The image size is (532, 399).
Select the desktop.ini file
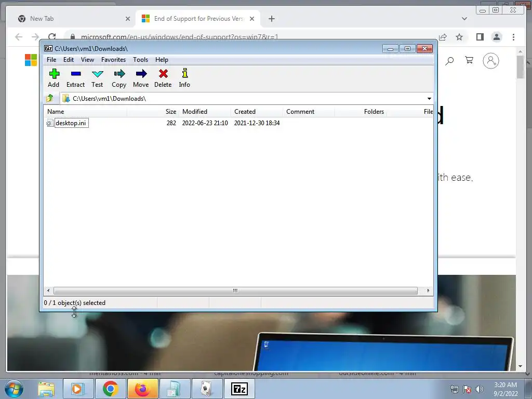tap(71, 123)
